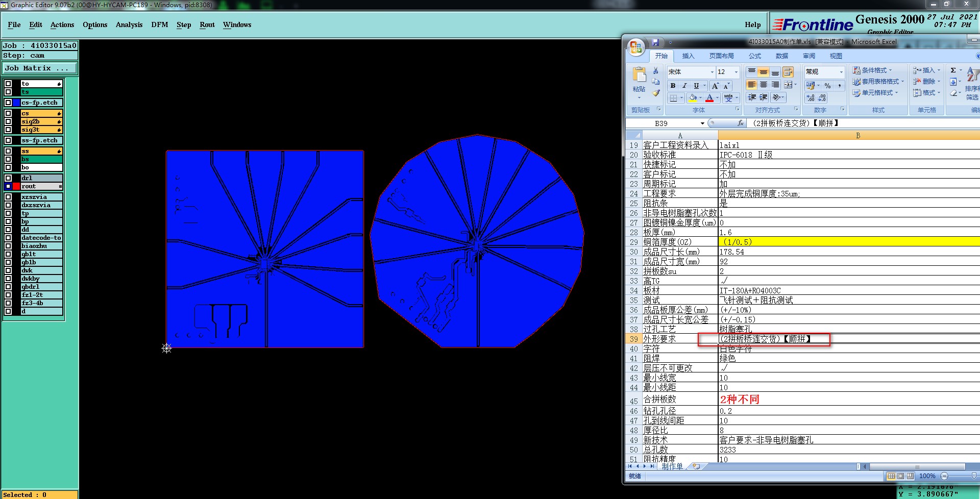Image resolution: width=980 pixels, height=499 pixels.
Task: Expand the Name Box dropdown arrow
Action: click(x=702, y=123)
